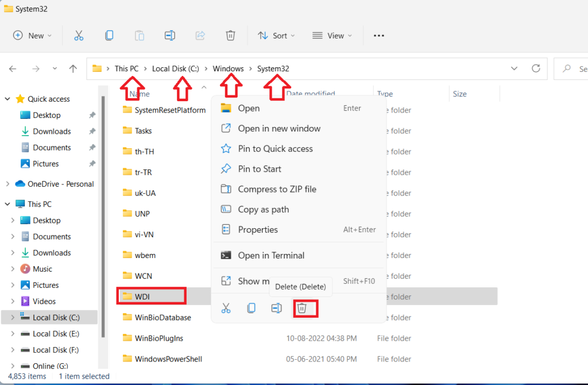Select the Online (G:) drive
Viewport: 588px width, 385px height.
(x=49, y=366)
